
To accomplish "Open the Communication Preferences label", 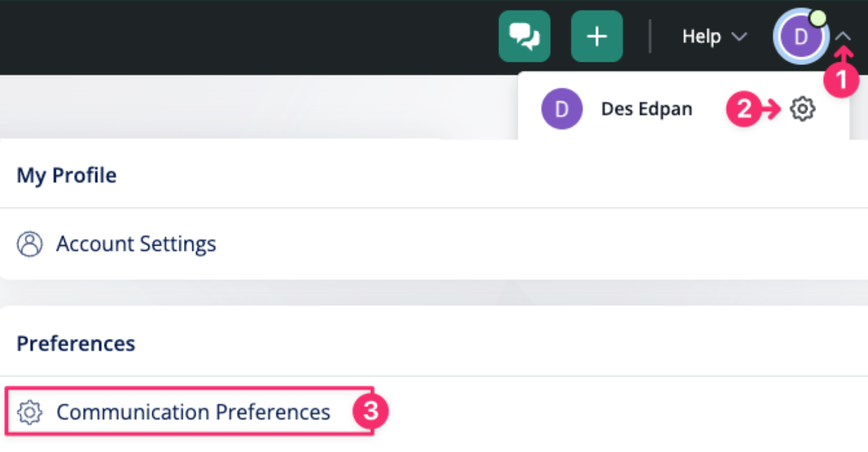I will (x=193, y=413).
